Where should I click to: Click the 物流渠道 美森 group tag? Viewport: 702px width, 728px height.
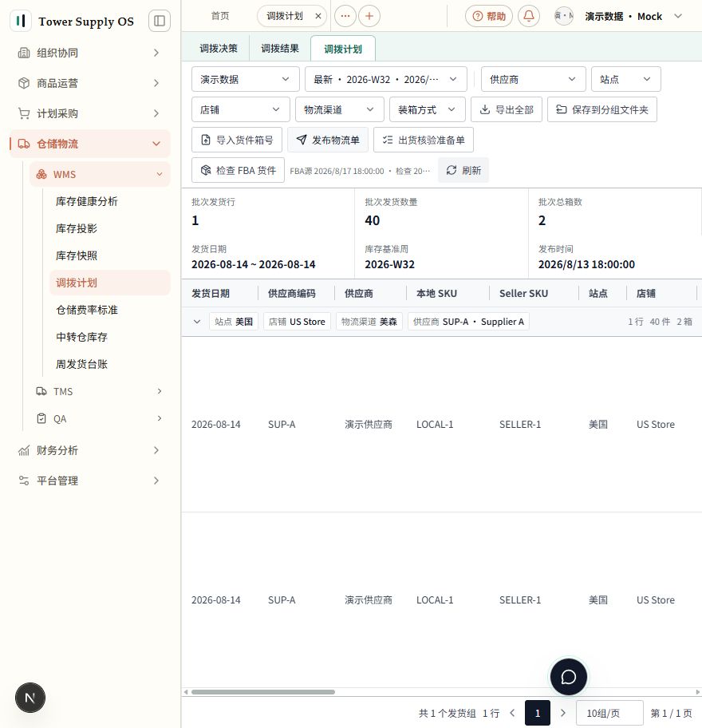pos(369,321)
